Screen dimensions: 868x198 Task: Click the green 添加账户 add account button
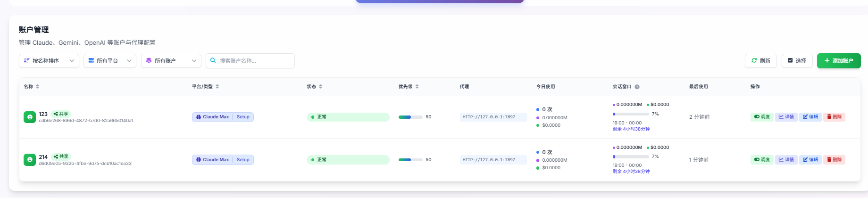pyautogui.click(x=839, y=61)
